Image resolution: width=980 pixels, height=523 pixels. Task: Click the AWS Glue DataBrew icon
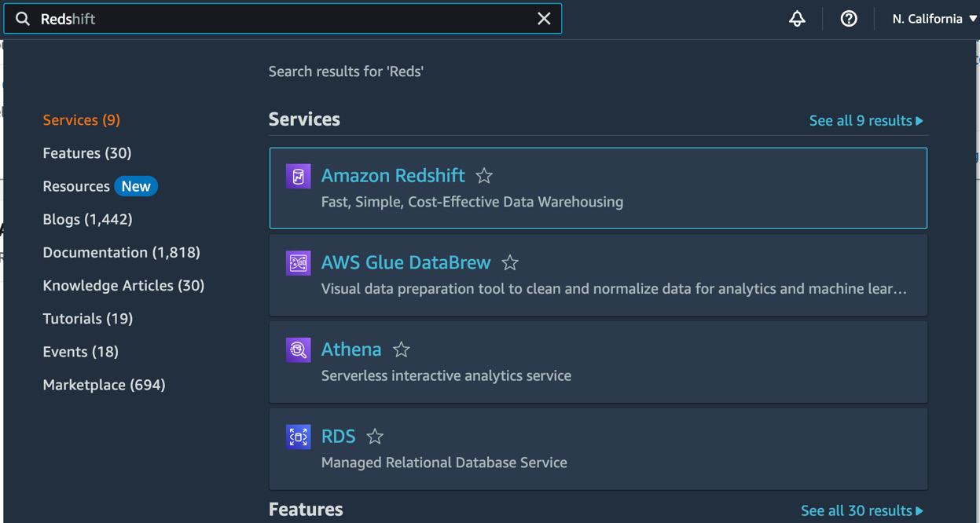[299, 263]
